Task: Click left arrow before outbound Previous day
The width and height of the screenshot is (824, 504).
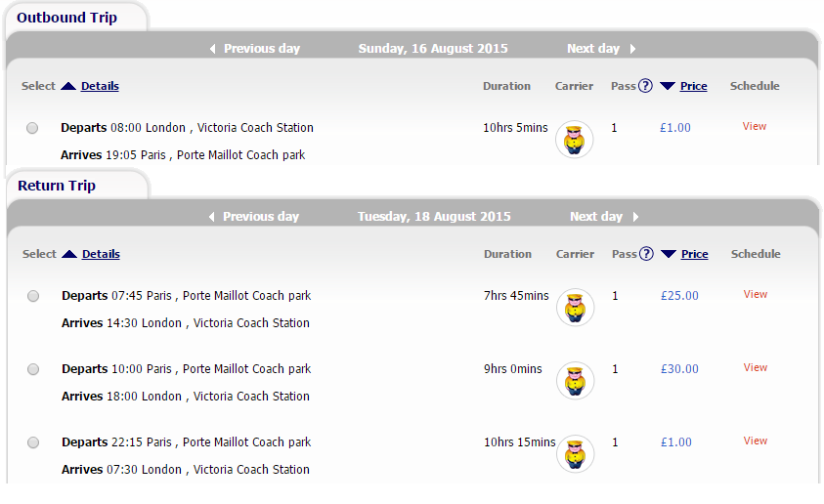Action: pos(213,49)
